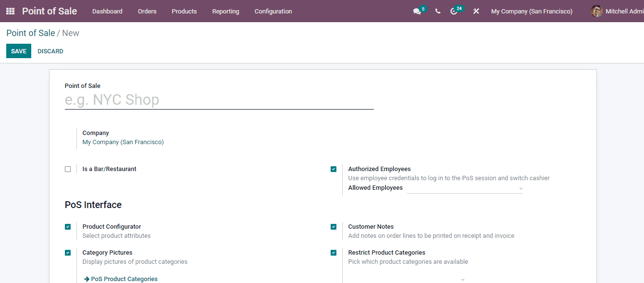Image resolution: width=644 pixels, height=283 pixels.
Task: Enable Is a Bar/Restaurant
Action: click(x=68, y=169)
